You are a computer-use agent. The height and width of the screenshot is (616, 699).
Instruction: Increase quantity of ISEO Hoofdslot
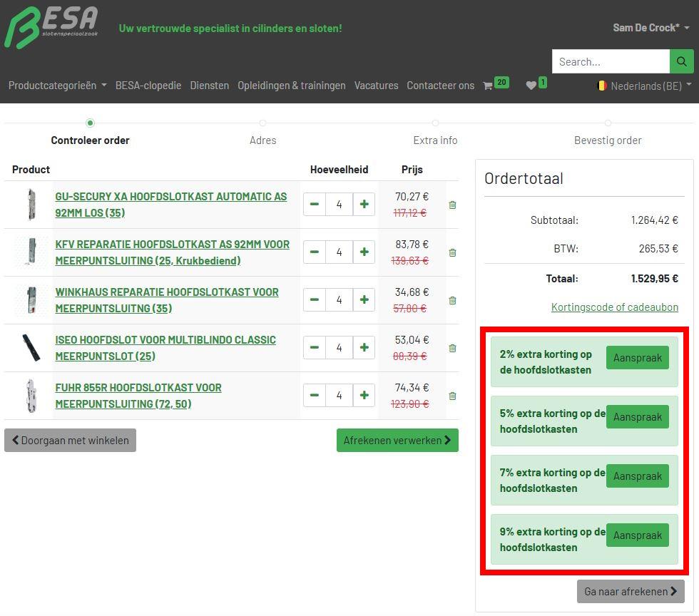(364, 347)
